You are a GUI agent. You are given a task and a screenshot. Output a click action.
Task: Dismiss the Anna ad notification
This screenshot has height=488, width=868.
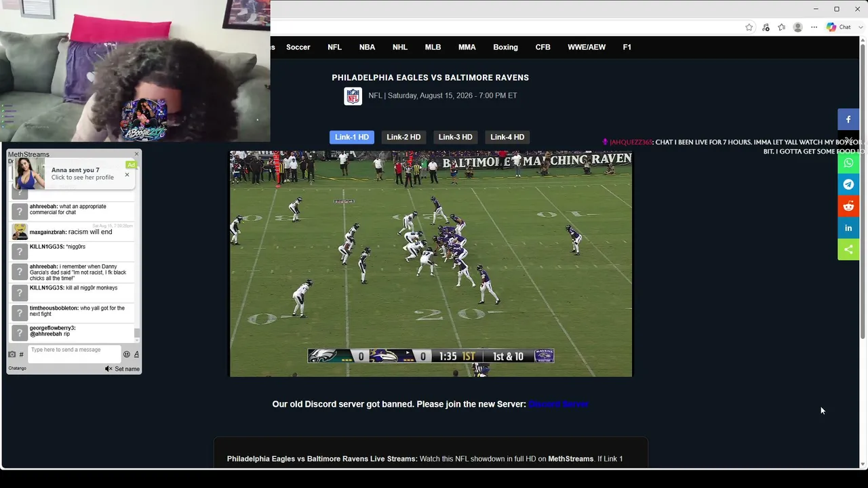pyautogui.click(x=127, y=175)
